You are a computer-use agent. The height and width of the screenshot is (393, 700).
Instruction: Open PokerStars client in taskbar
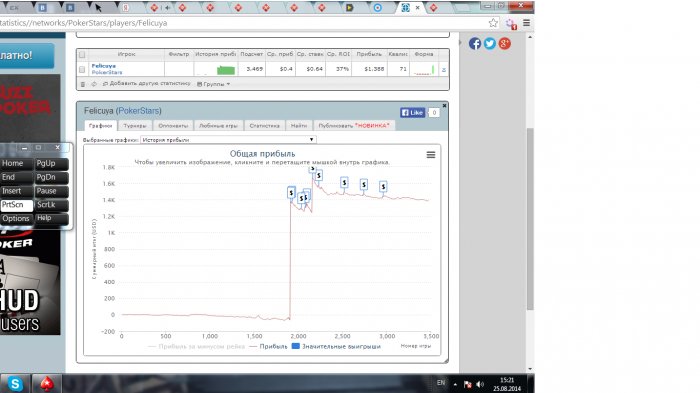coord(46,384)
